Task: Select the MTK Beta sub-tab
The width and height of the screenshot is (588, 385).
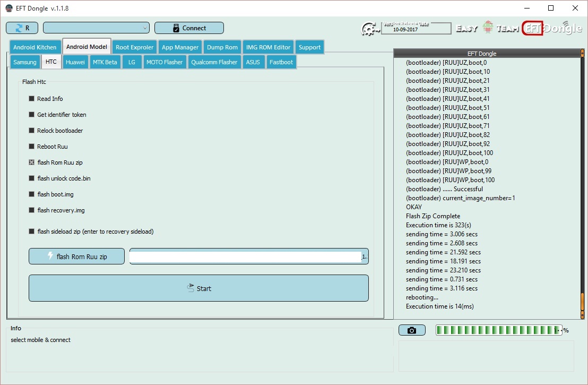Action: click(x=105, y=62)
